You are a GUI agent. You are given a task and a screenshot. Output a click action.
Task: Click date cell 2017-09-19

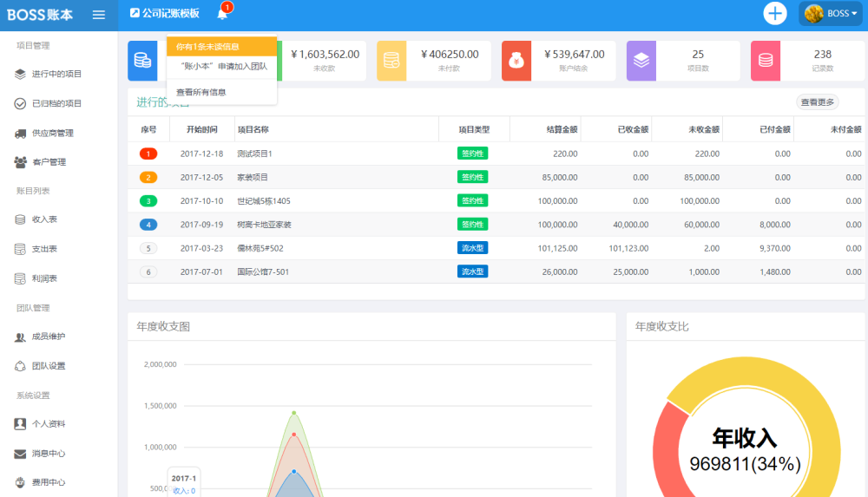201,225
